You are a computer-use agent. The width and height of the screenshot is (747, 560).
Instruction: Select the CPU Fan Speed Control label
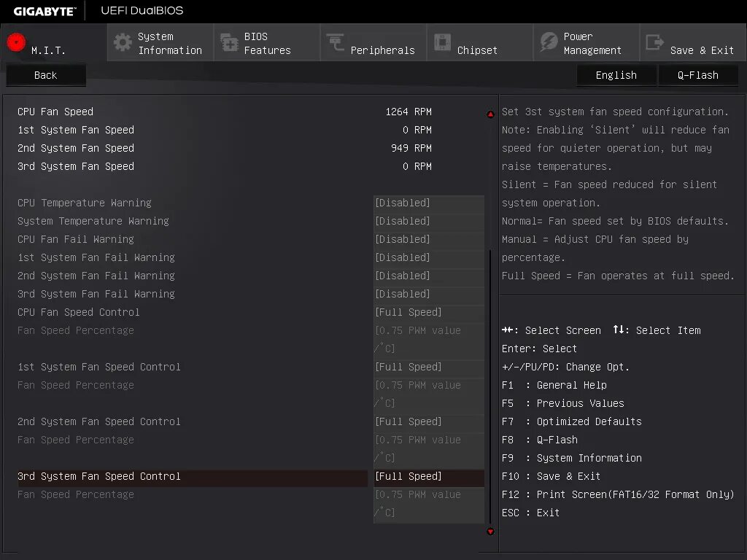79,312
